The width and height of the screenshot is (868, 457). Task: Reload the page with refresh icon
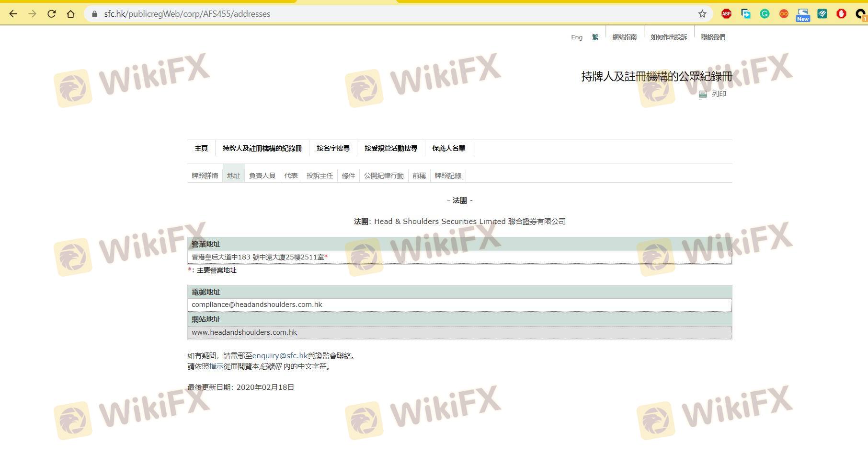52,14
